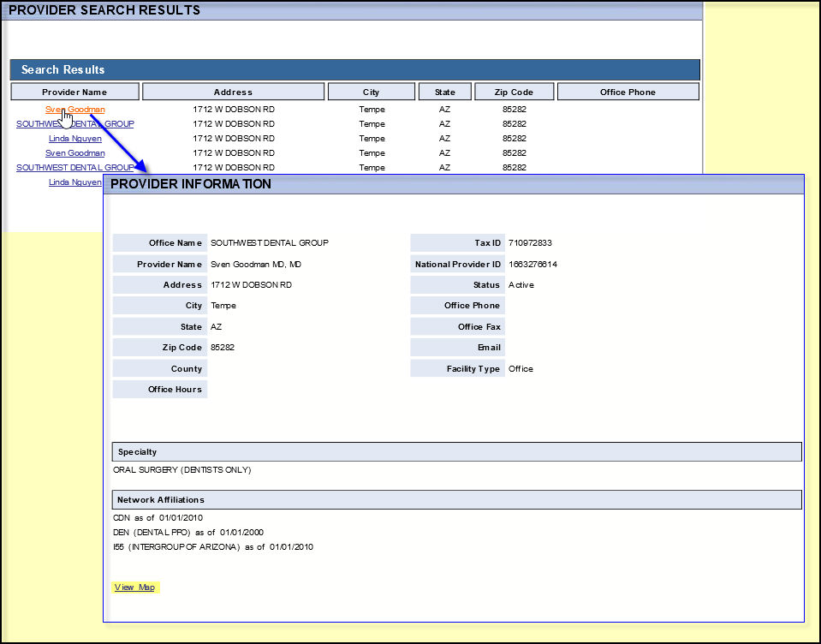Select address cell in orange Sven Goodman row
This screenshot has height=644, width=821.
tap(234, 110)
